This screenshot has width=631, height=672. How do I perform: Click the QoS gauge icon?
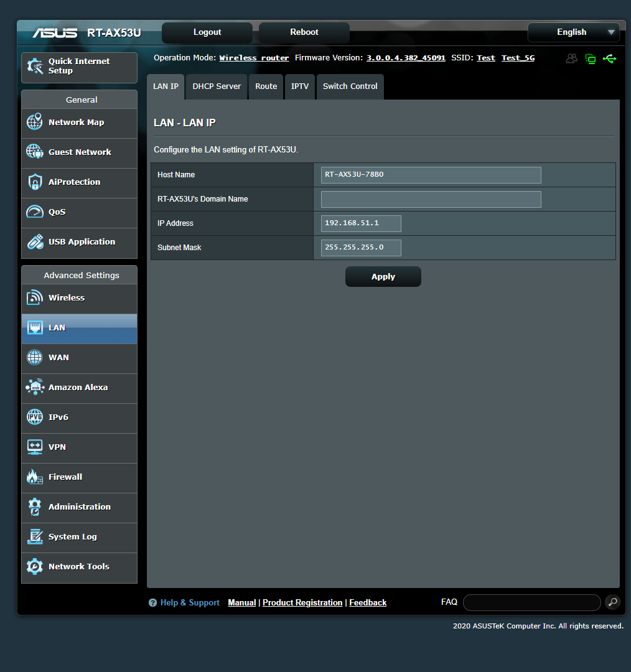click(35, 212)
